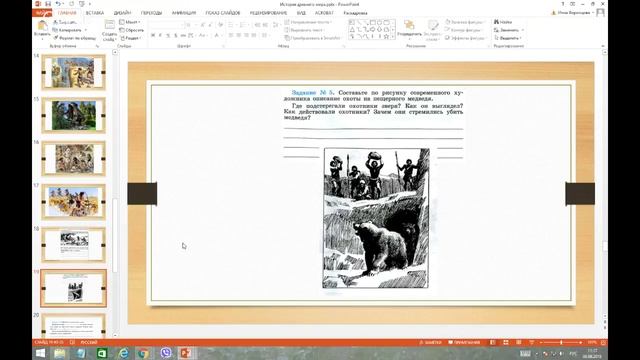
Task: Open the Показ слайдов ribbon tab
Action: click(x=223, y=13)
